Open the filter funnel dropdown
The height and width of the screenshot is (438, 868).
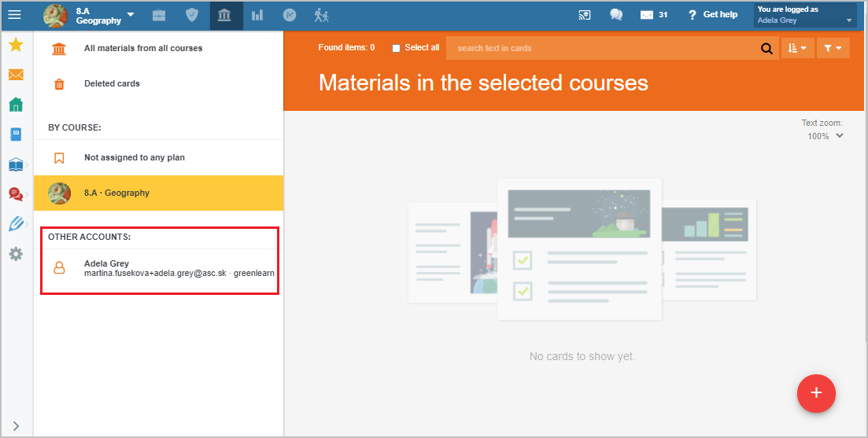click(x=833, y=48)
